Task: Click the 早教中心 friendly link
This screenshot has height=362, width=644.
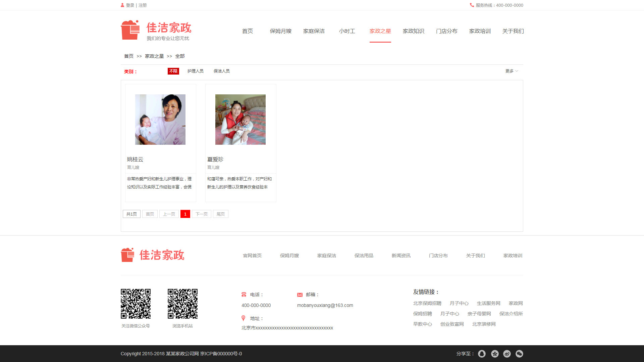Action: [423, 324]
